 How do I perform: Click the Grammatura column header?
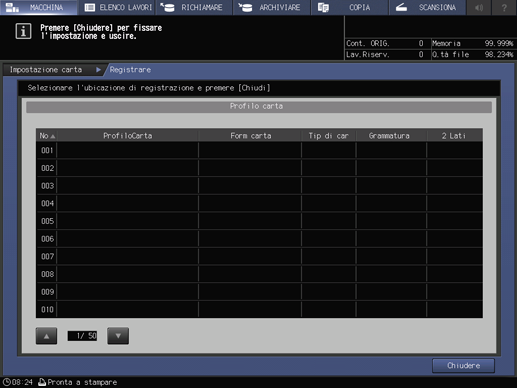pyautogui.click(x=391, y=136)
